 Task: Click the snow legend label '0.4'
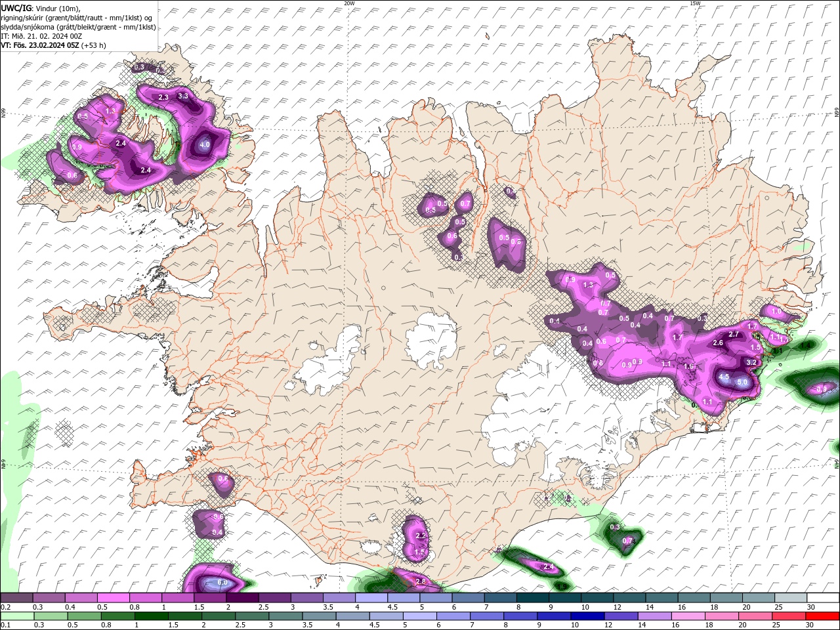click(x=70, y=607)
